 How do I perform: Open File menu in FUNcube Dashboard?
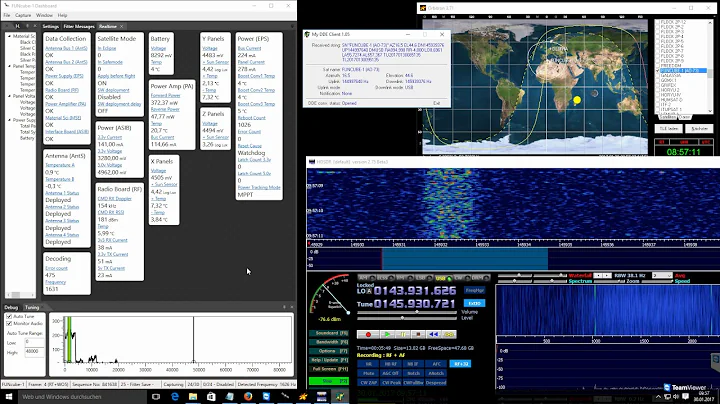point(7,15)
